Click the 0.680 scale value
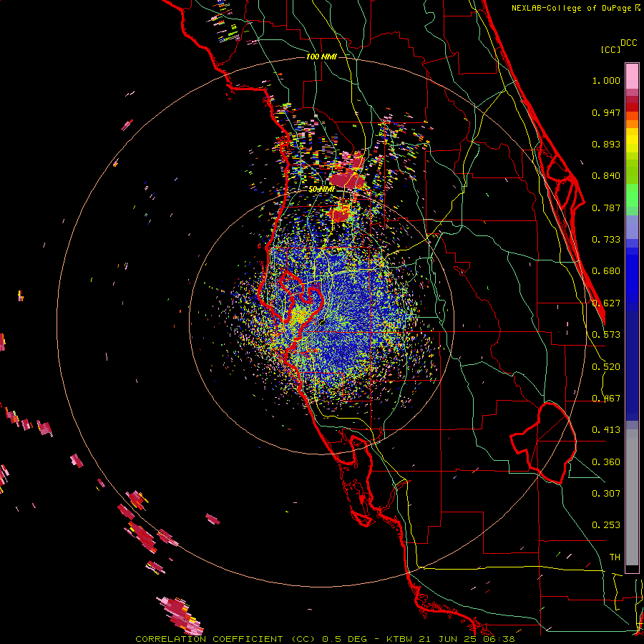The width and height of the screenshot is (644, 644). click(606, 271)
